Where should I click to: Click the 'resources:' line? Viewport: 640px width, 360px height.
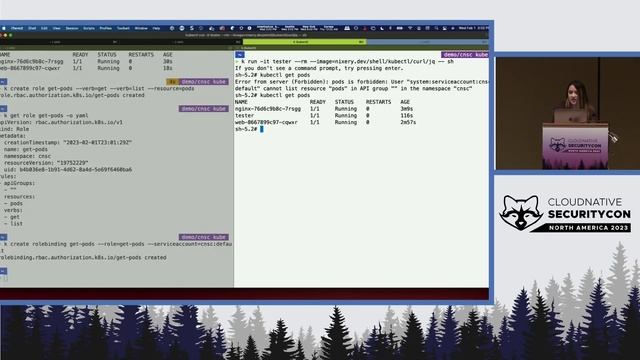(19, 197)
